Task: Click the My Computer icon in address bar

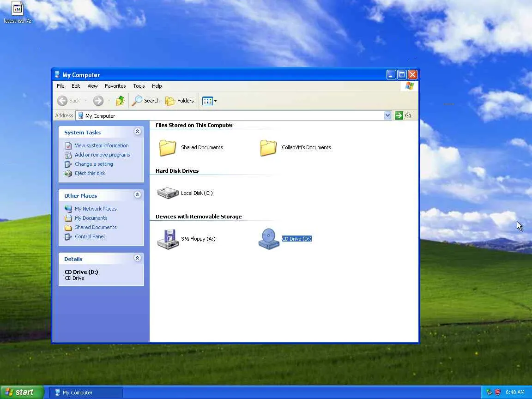Action: point(81,116)
